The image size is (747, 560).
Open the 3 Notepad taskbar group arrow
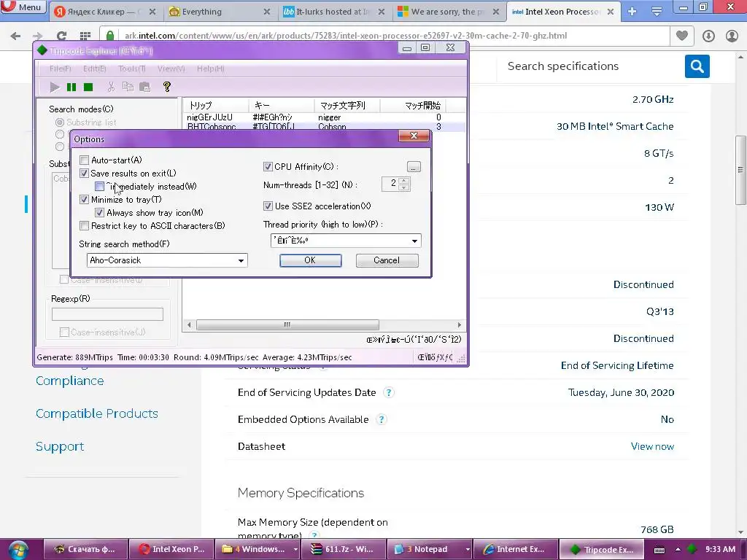468,550
